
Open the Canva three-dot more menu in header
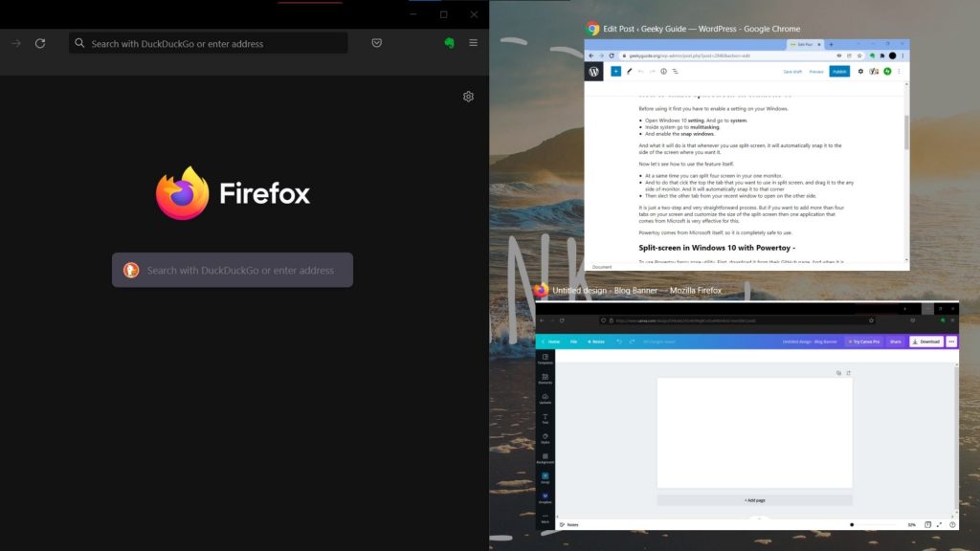click(951, 342)
